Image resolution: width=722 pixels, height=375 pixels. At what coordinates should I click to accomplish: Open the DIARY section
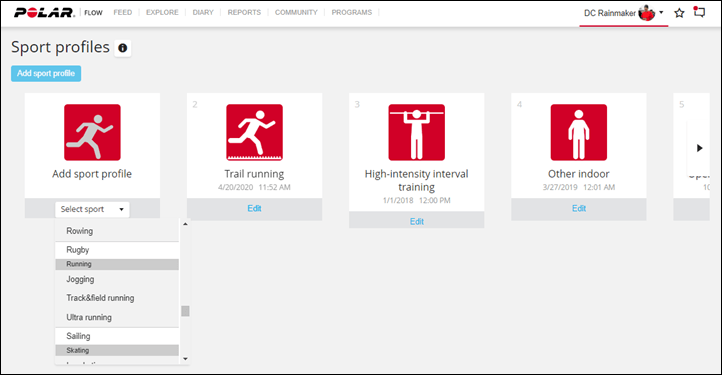coord(203,12)
